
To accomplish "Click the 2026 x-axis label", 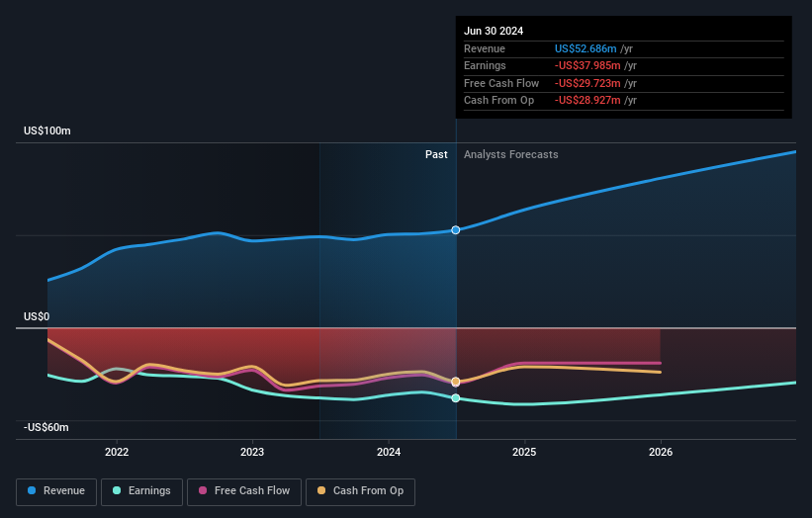I will tap(661, 452).
